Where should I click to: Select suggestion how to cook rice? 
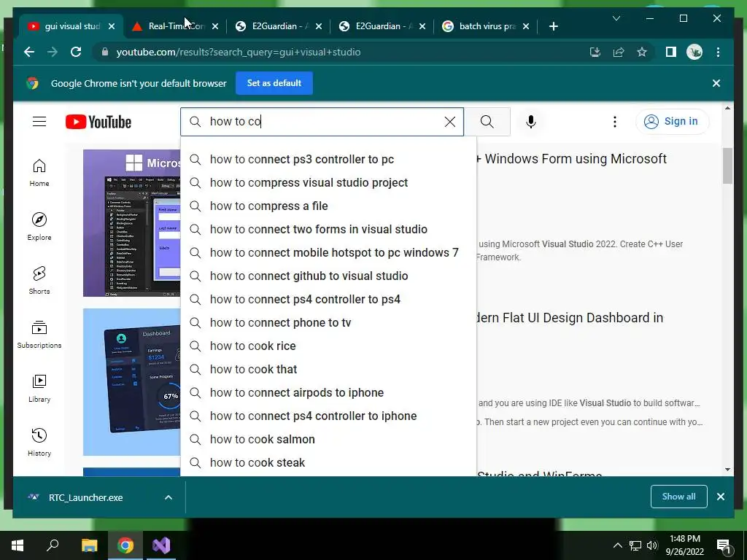coord(328,346)
